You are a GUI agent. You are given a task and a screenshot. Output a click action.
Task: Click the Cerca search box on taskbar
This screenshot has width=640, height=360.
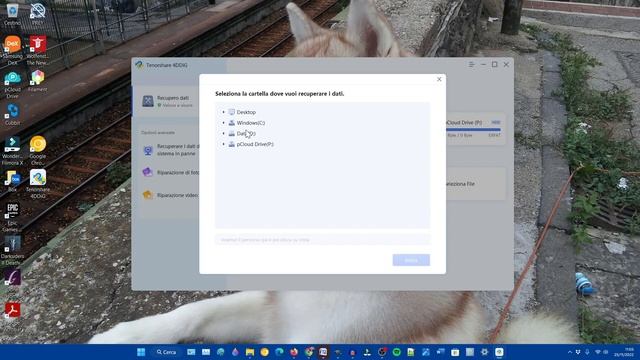click(x=167, y=352)
